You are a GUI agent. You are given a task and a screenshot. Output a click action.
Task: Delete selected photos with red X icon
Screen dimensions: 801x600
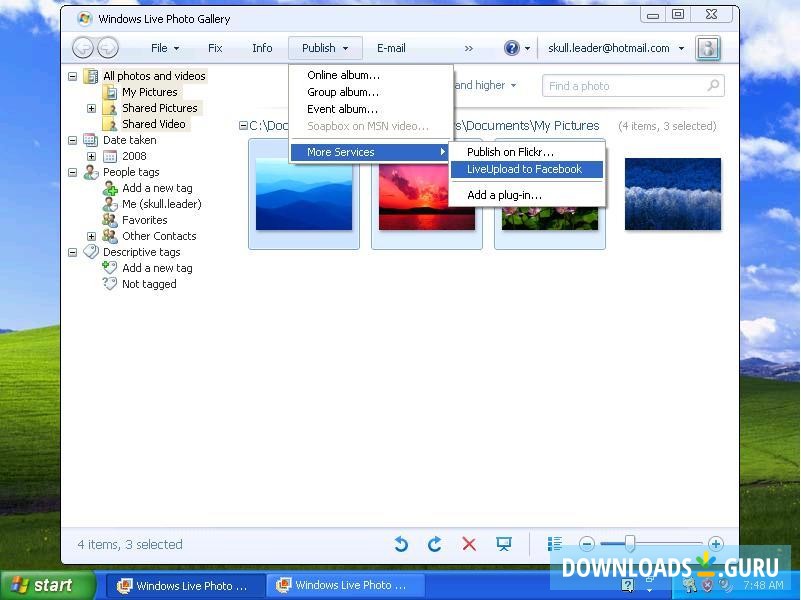[x=469, y=544]
